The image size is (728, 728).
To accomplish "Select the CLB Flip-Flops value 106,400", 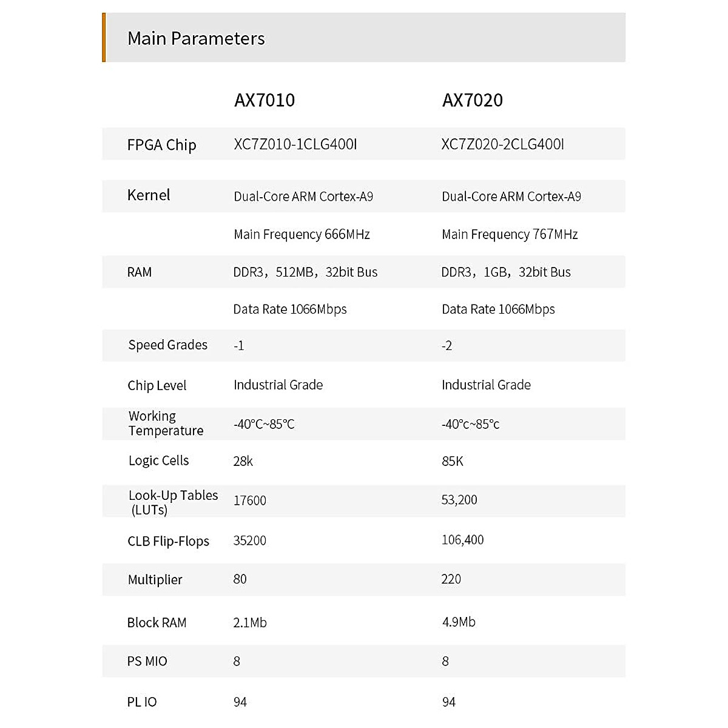I will [462, 540].
